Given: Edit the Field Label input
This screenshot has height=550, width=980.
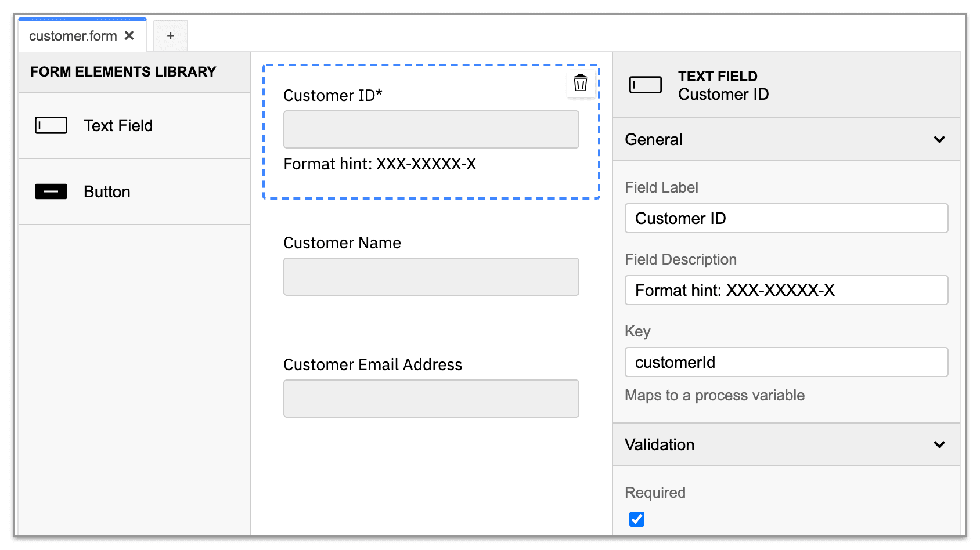Looking at the screenshot, I should pyautogui.click(x=786, y=218).
